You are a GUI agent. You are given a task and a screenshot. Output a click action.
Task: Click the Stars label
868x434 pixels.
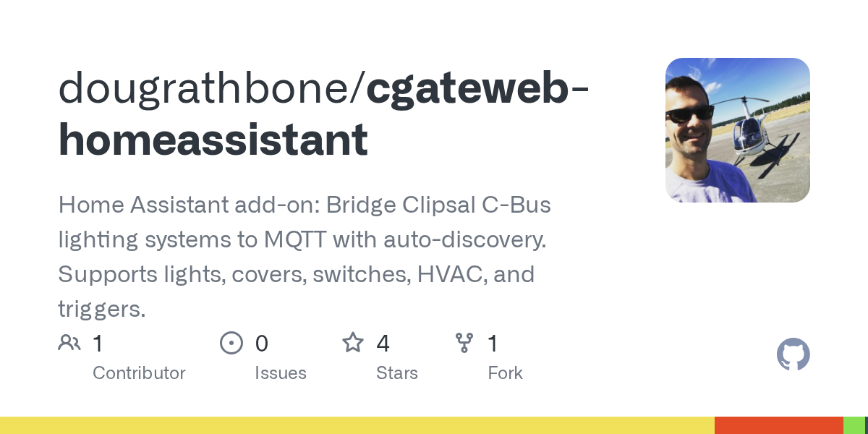click(x=397, y=373)
